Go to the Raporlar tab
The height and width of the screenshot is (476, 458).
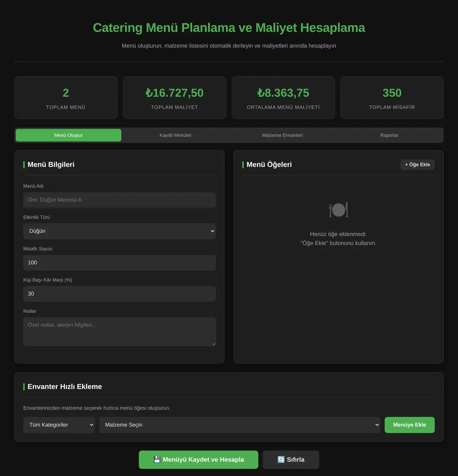[389, 135]
